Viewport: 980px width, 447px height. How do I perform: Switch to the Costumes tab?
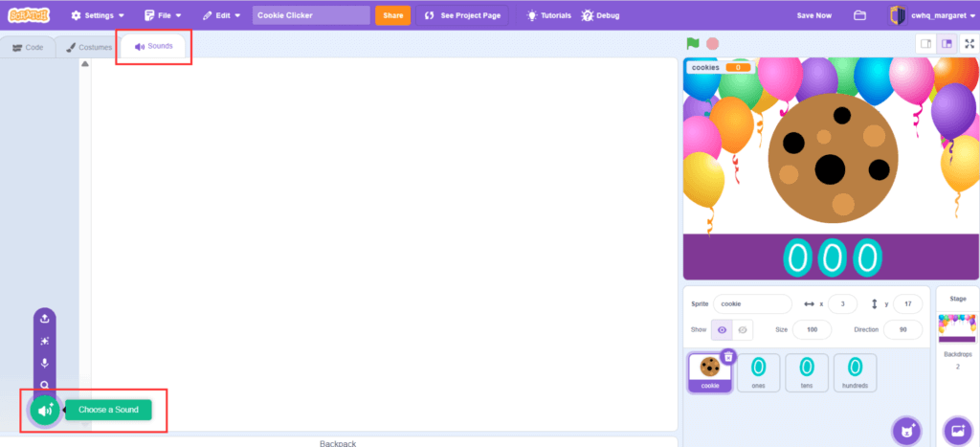pyautogui.click(x=88, y=47)
